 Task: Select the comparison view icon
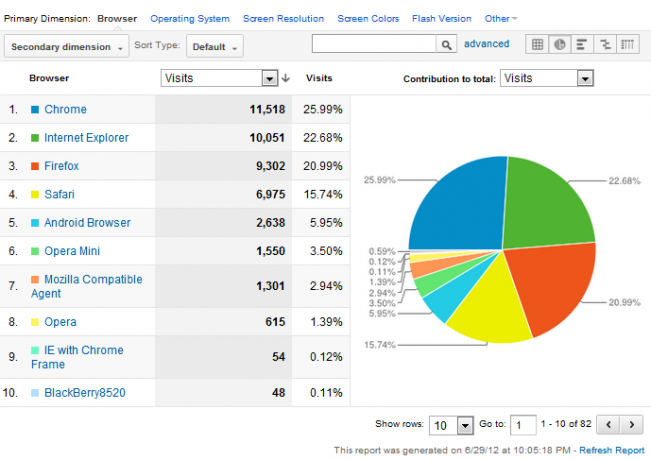pos(605,44)
